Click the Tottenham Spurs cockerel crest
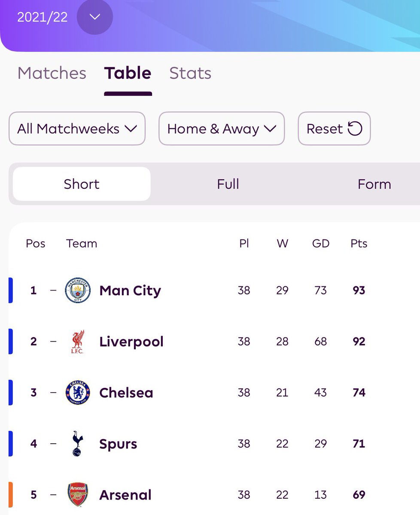The image size is (420, 515). [x=78, y=444]
